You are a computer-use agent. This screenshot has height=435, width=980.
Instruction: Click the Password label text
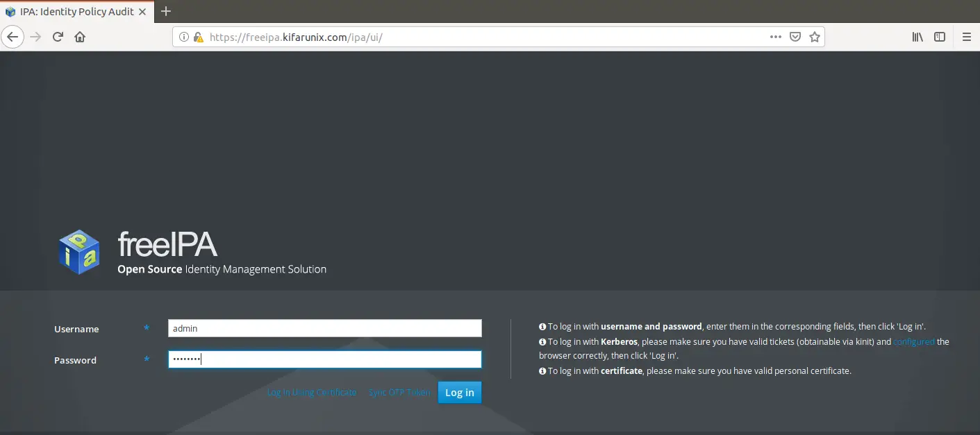[75, 360]
